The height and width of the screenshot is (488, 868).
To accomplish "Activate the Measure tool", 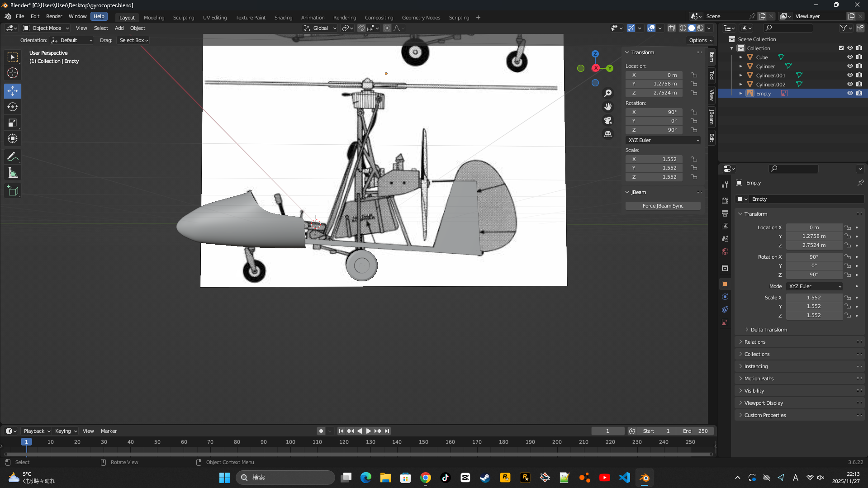I will coord(13,173).
